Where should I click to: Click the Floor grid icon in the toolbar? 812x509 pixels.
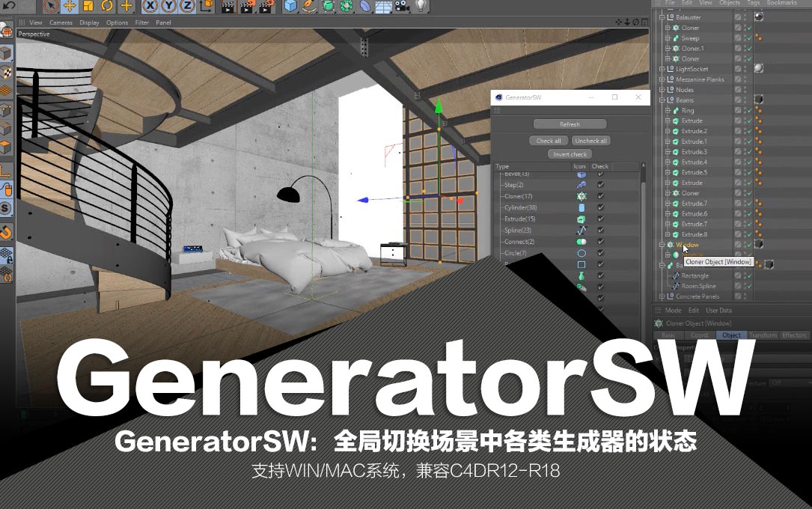coord(383,7)
